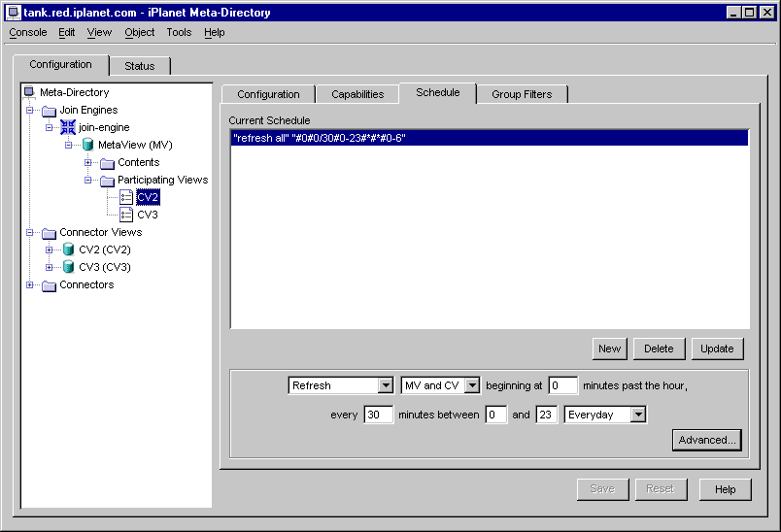781x532 pixels.
Task: Open the Everyday dropdown
Action: tap(638, 415)
